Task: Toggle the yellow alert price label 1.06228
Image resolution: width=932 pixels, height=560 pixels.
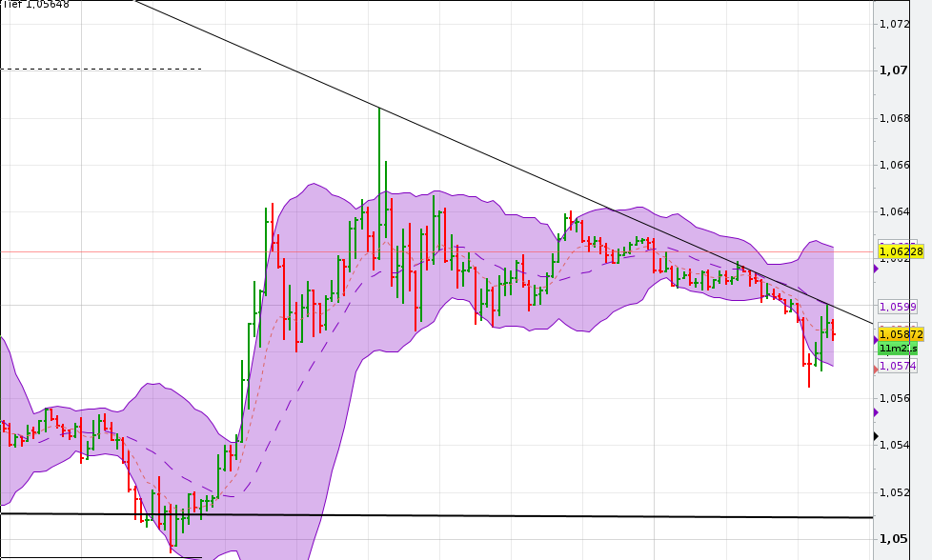Action: coord(901,253)
